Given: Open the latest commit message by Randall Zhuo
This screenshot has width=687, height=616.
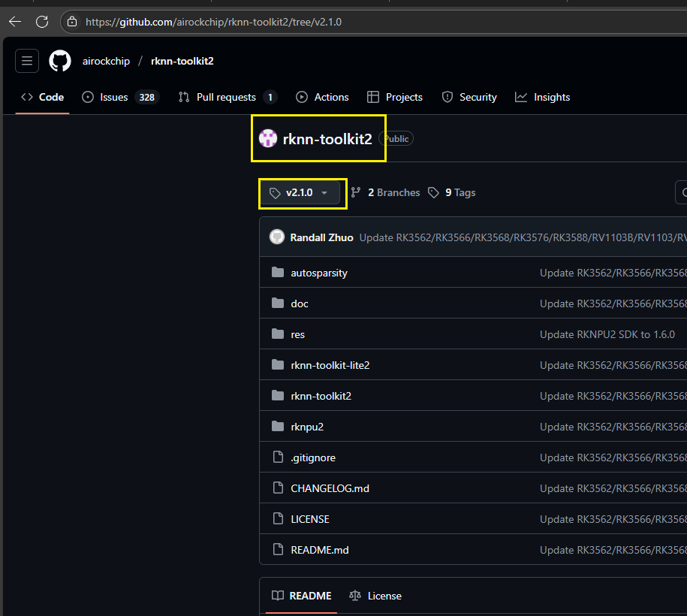Looking at the screenshot, I should pyautogui.click(x=523, y=237).
